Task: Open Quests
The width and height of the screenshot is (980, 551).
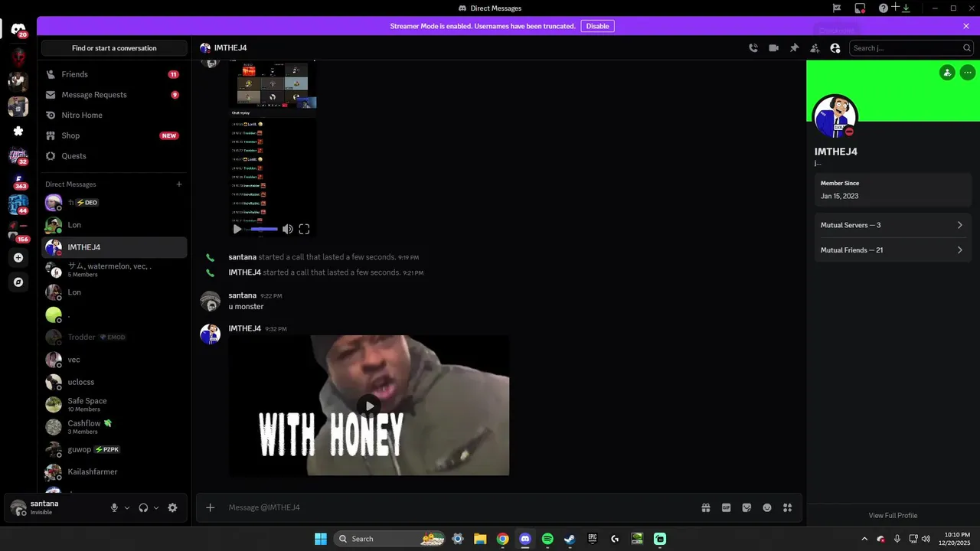Action: point(114,156)
